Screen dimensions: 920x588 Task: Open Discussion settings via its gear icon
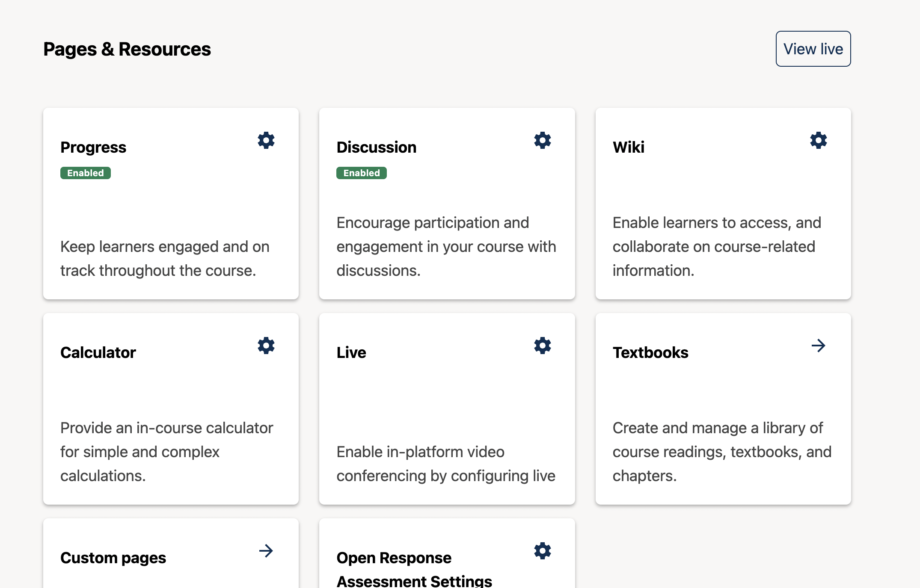[x=542, y=141]
